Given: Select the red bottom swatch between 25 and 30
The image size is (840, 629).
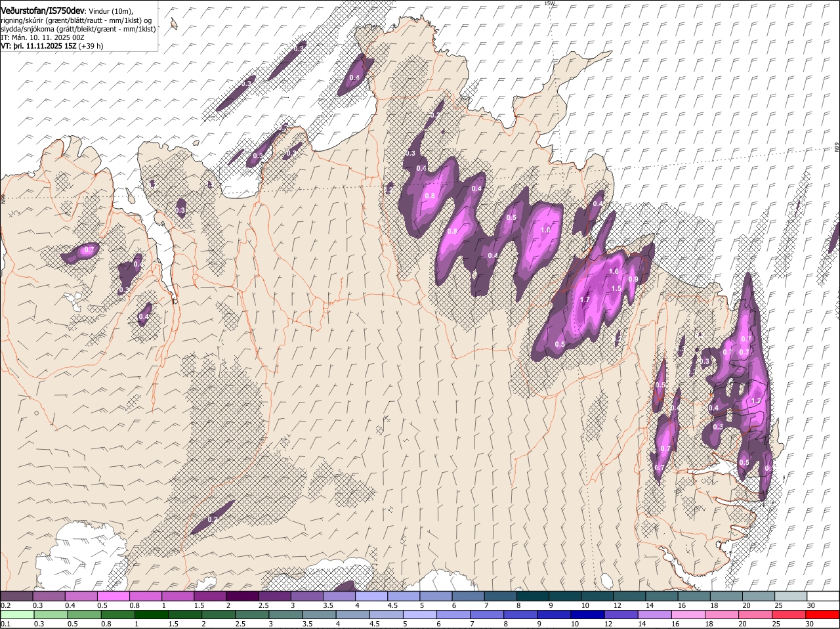Looking at the screenshot, I should tap(789, 615).
